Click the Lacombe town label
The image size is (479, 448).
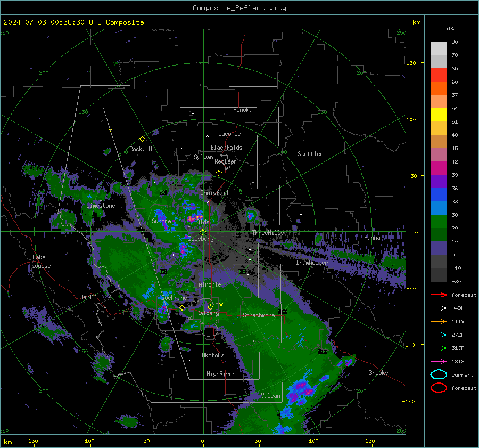pyautogui.click(x=229, y=134)
